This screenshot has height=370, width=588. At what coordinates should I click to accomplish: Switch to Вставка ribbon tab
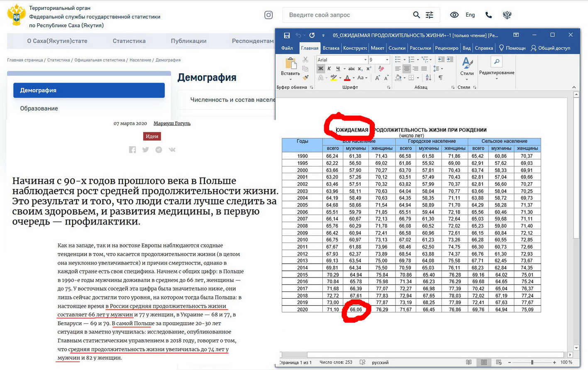pos(331,48)
